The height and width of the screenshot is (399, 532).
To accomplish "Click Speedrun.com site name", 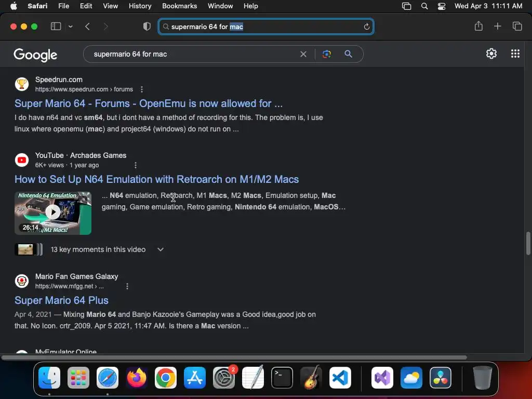I will 59,79.
